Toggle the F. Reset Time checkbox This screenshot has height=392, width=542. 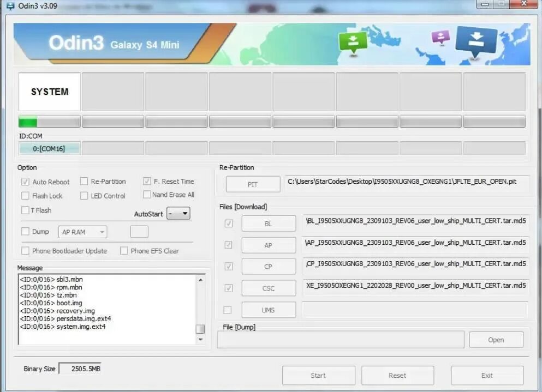147,181
